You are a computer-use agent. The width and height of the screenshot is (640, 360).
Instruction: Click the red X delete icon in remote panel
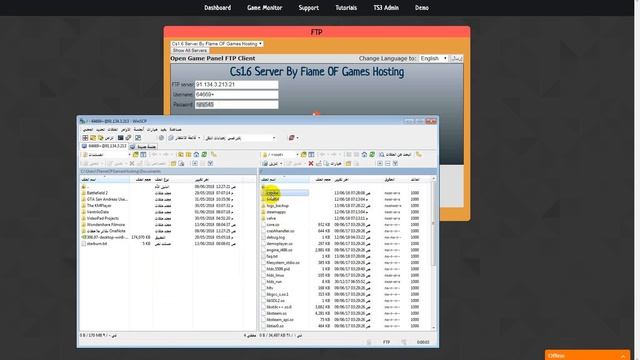tap(311, 163)
